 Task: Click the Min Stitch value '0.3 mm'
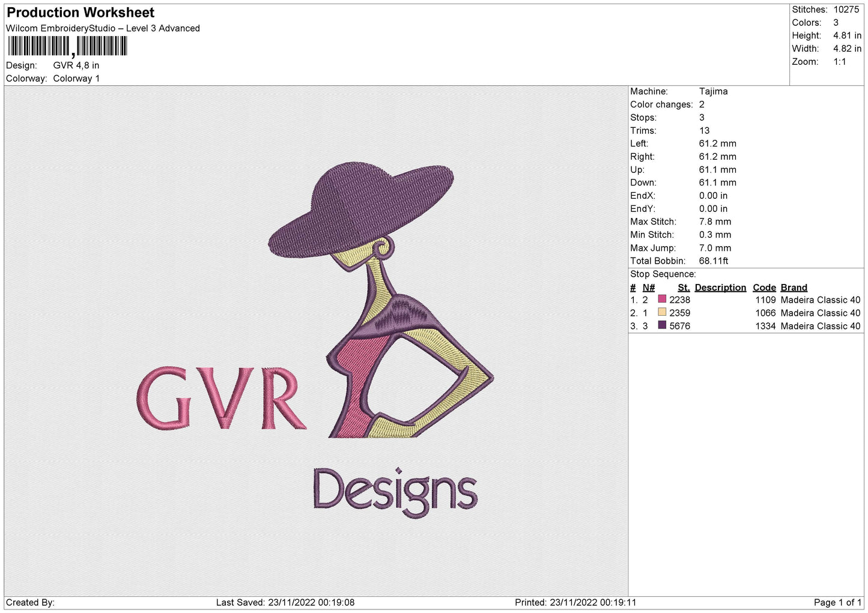coord(715,235)
